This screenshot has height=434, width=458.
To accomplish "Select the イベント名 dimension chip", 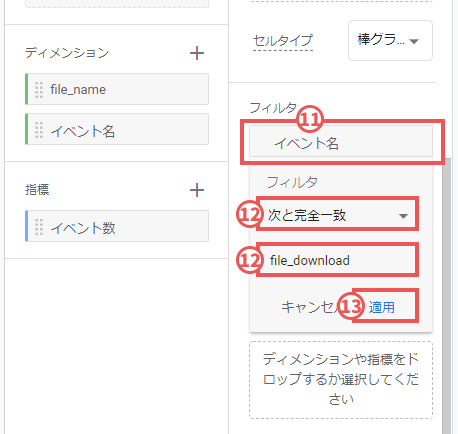I will tap(117, 129).
